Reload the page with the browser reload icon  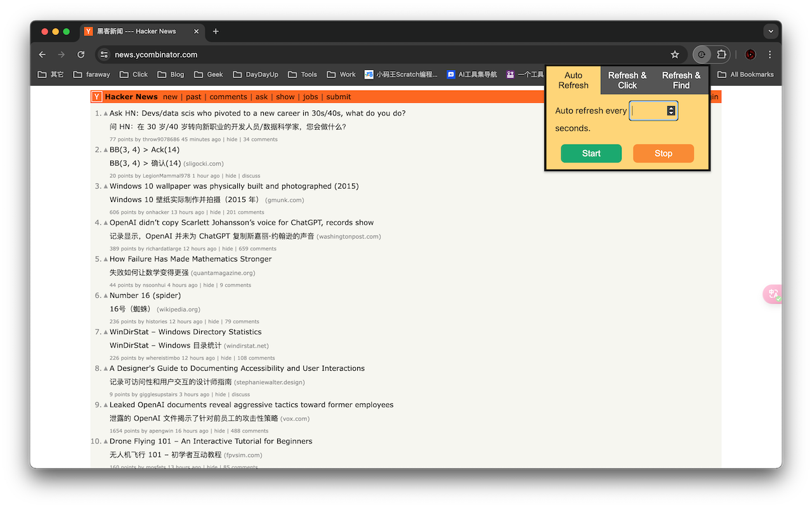tap(81, 55)
